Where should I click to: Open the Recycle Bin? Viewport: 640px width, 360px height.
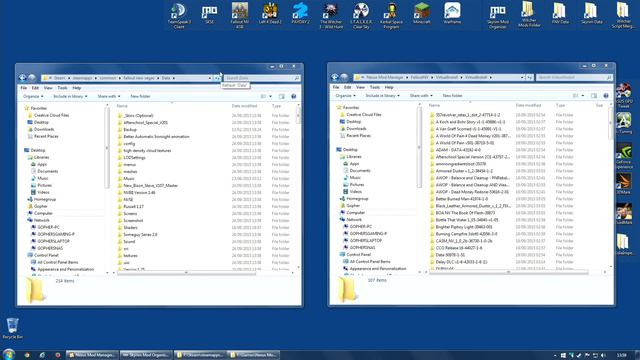[x=12, y=329]
